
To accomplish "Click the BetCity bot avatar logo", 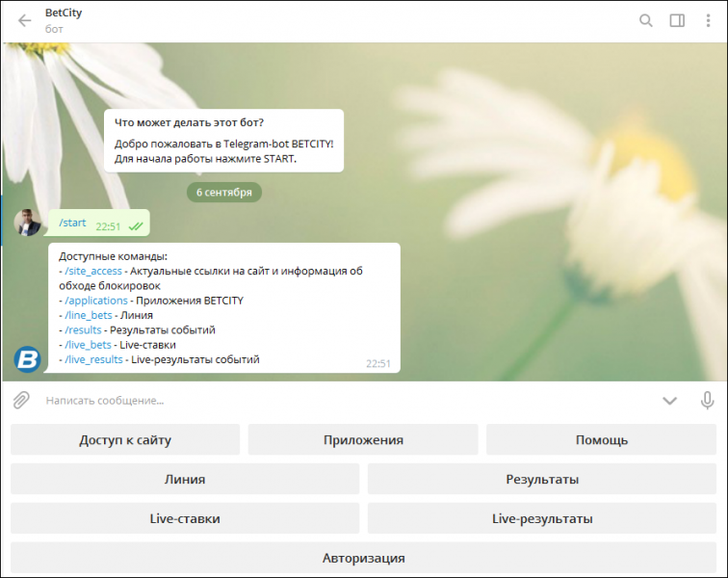I will point(27,359).
